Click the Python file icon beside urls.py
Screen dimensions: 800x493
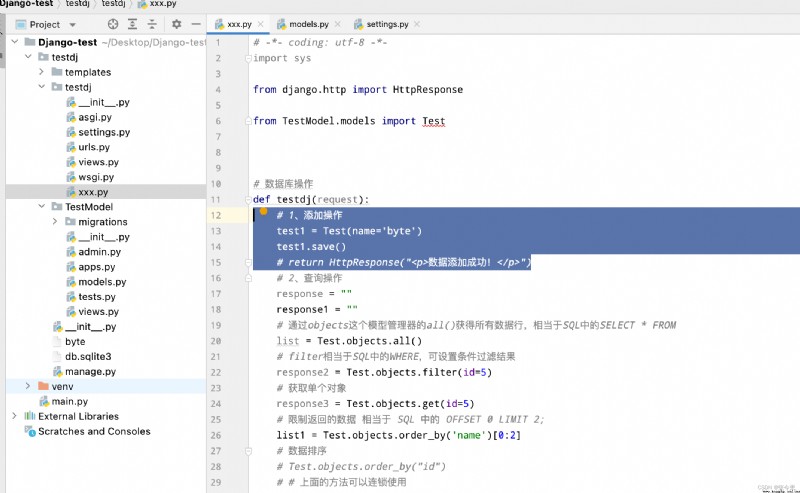coord(71,147)
